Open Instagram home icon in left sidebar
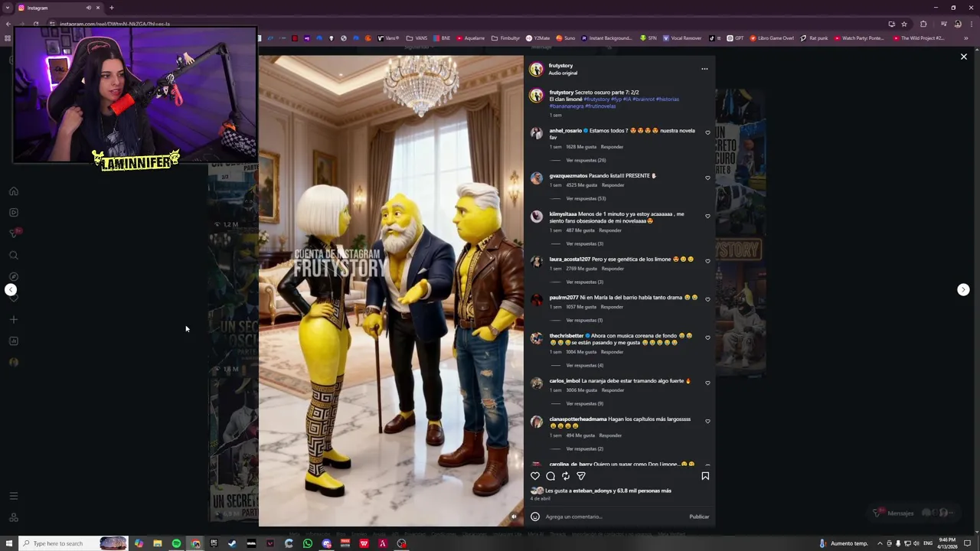The image size is (980, 551). (x=13, y=191)
